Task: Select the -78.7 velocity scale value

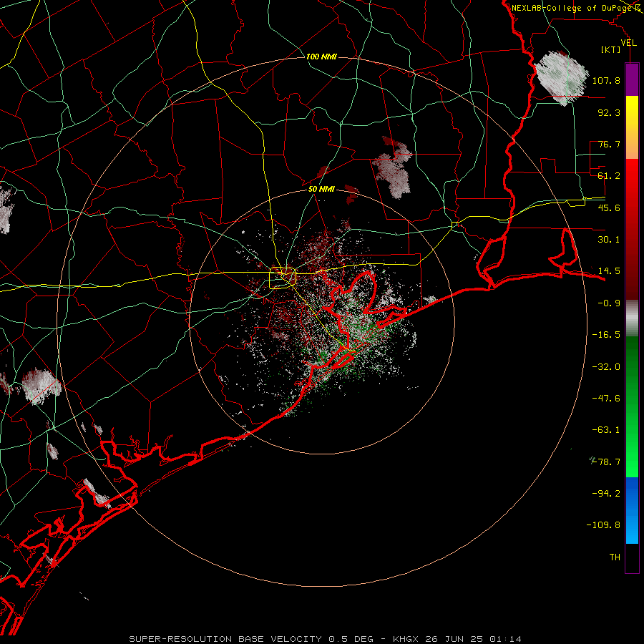Action: (x=606, y=462)
